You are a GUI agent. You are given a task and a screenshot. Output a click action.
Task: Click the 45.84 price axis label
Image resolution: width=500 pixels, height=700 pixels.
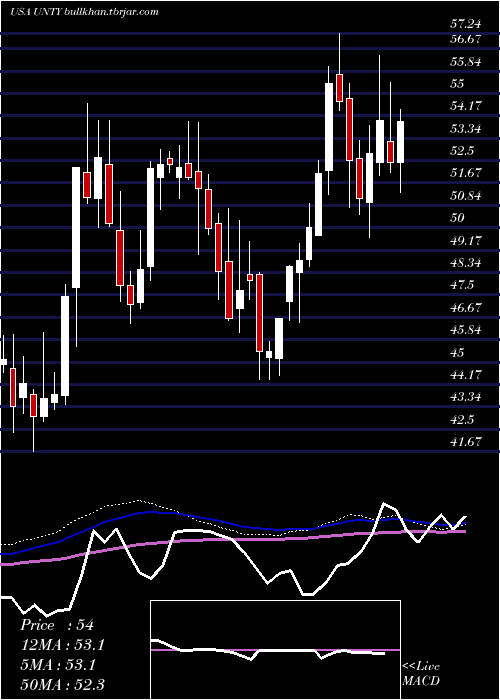(x=466, y=330)
